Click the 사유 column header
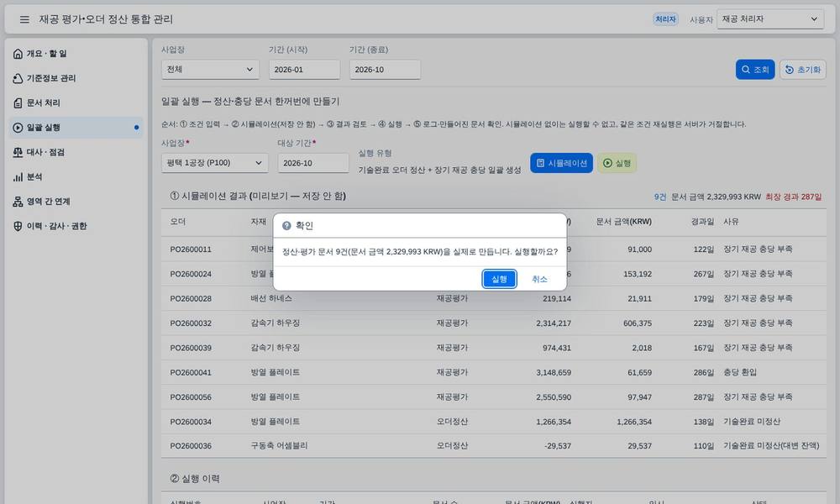 (731, 222)
